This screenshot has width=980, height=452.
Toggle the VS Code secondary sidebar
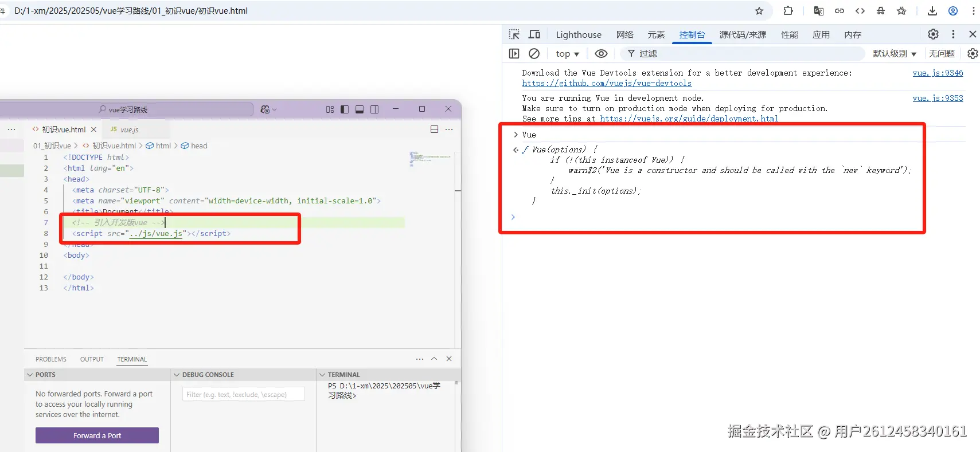(x=374, y=109)
